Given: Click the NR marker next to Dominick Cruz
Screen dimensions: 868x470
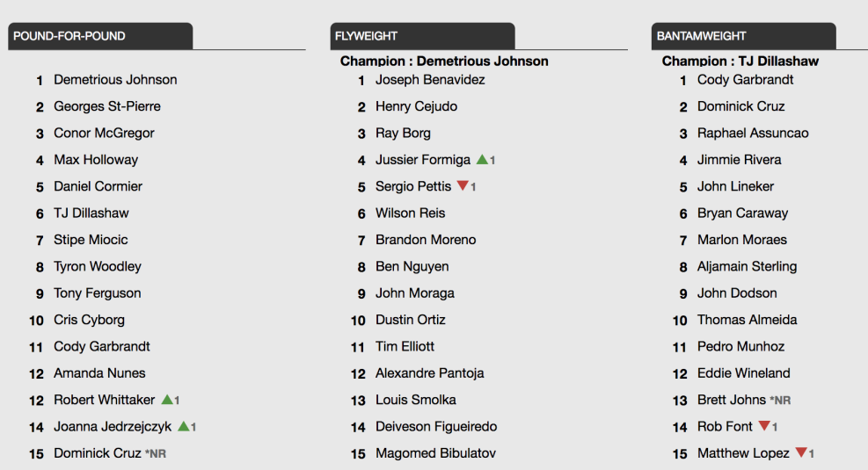Looking at the screenshot, I should [x=156, y=454].
